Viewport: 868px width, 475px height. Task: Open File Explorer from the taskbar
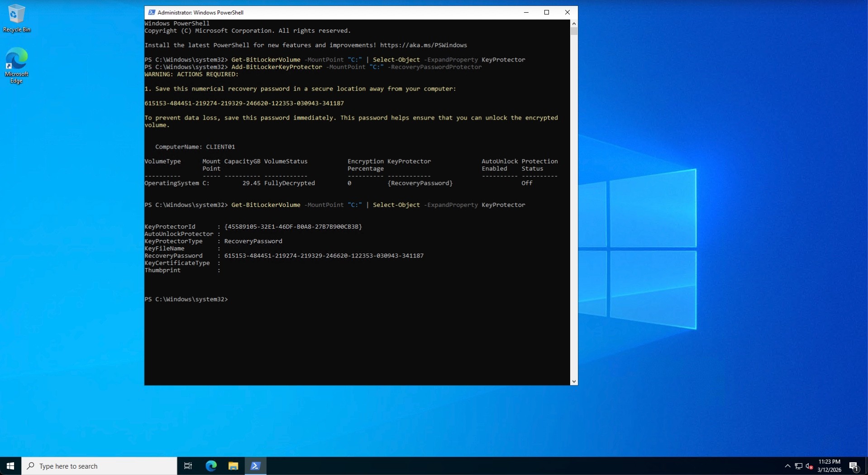pos(233,466)
